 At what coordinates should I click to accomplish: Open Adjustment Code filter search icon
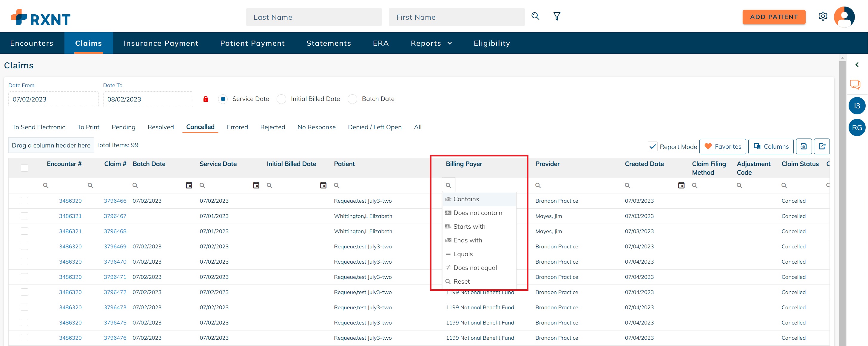tap(739, 185)
